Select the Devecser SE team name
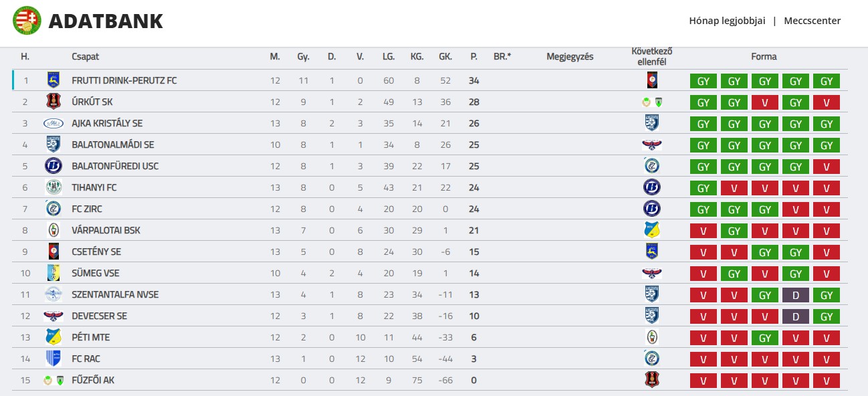This screenshot has height=396, width=868. pos(99,316)
